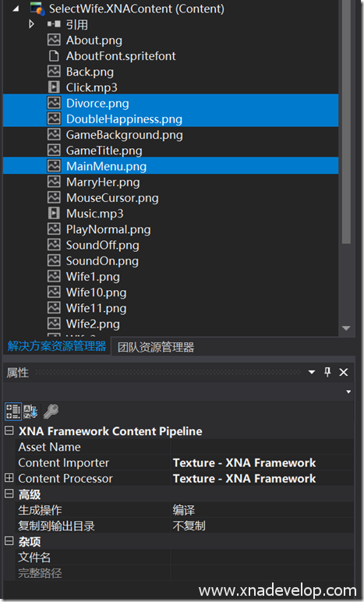Select the Music.mp3 media icon

[x=54, y=213]
